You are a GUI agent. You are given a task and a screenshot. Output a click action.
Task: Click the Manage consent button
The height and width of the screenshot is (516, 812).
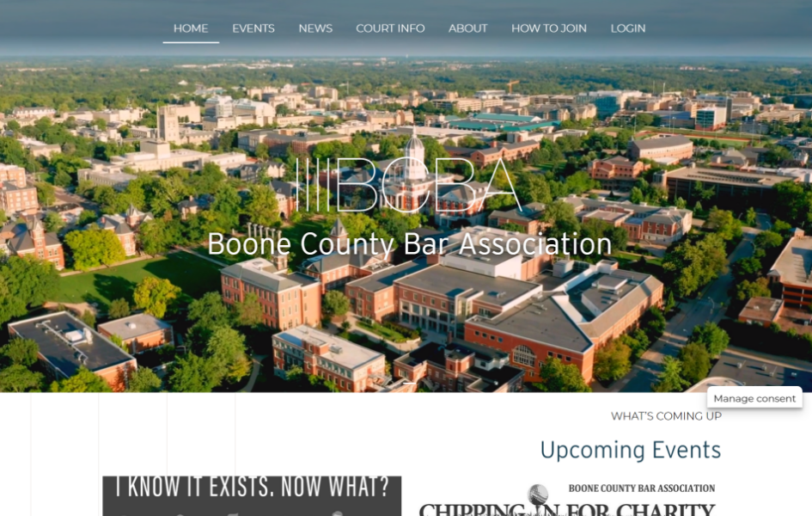tap(754, 398)
